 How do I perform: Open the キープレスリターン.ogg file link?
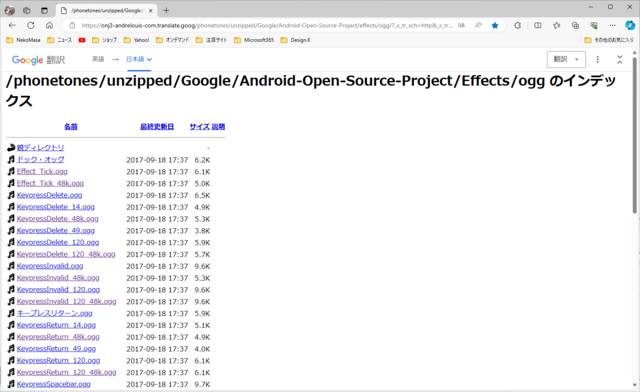[55, 313]
